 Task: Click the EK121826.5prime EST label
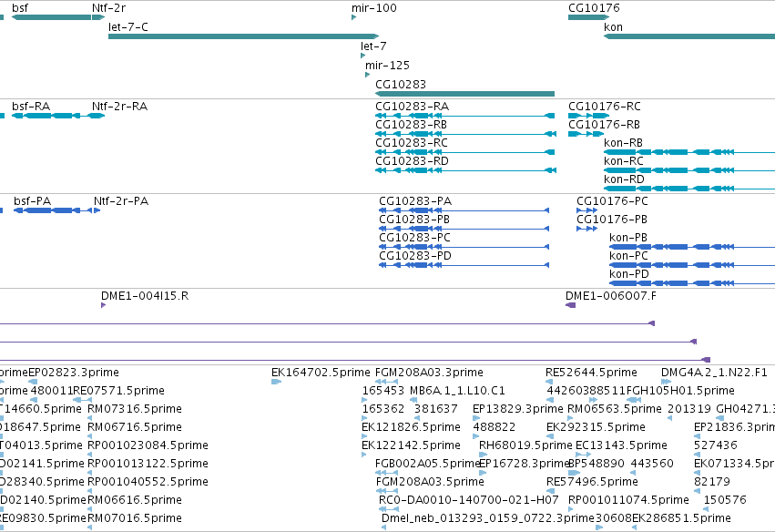coord(412,427)
